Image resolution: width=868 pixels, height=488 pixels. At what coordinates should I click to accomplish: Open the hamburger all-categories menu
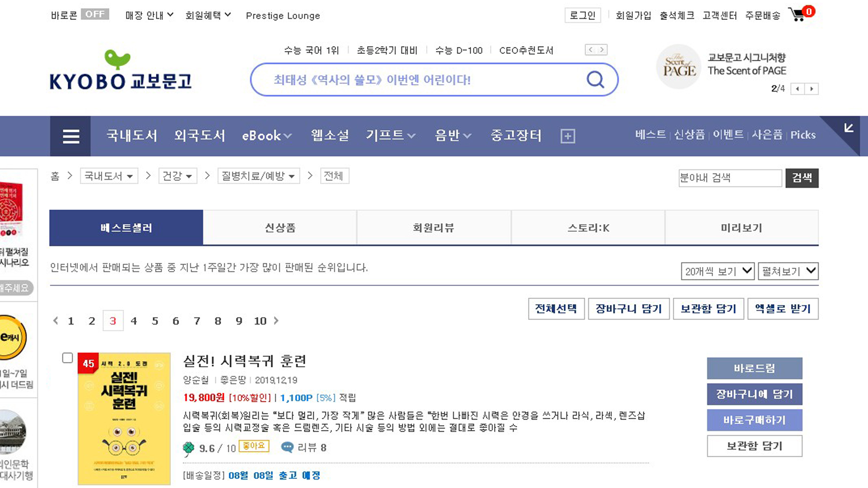tap(71, 136)
